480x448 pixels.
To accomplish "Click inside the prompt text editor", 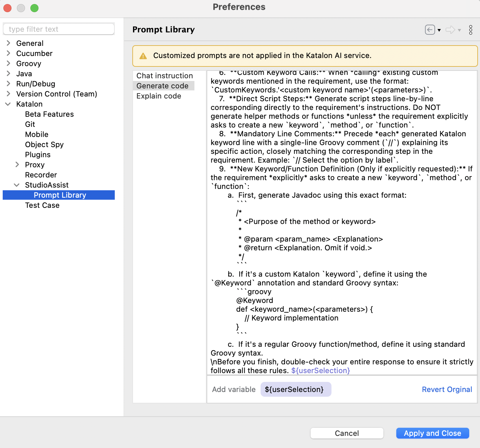I will [342, 223].
